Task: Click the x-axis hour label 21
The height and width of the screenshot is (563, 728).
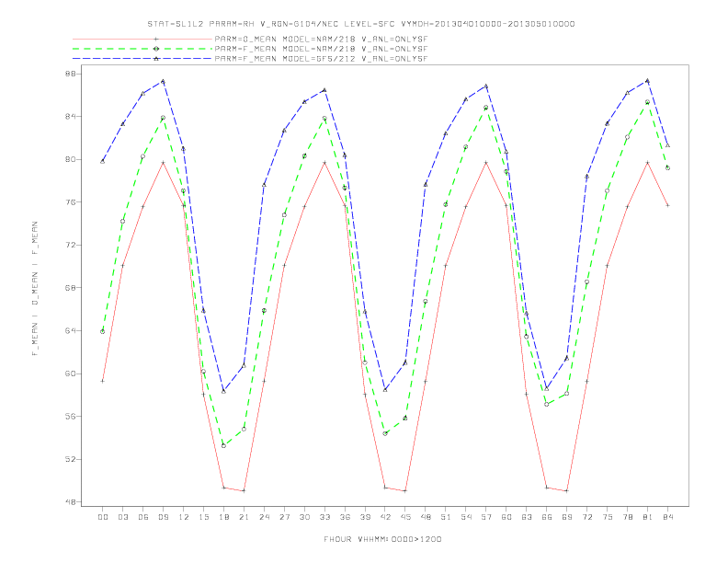Action: [244, 517]
